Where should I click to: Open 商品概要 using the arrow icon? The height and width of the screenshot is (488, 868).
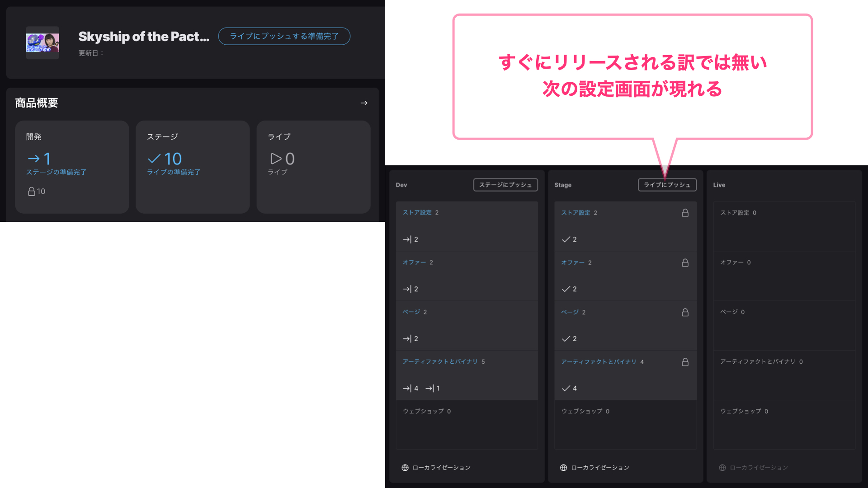point(364,103)
